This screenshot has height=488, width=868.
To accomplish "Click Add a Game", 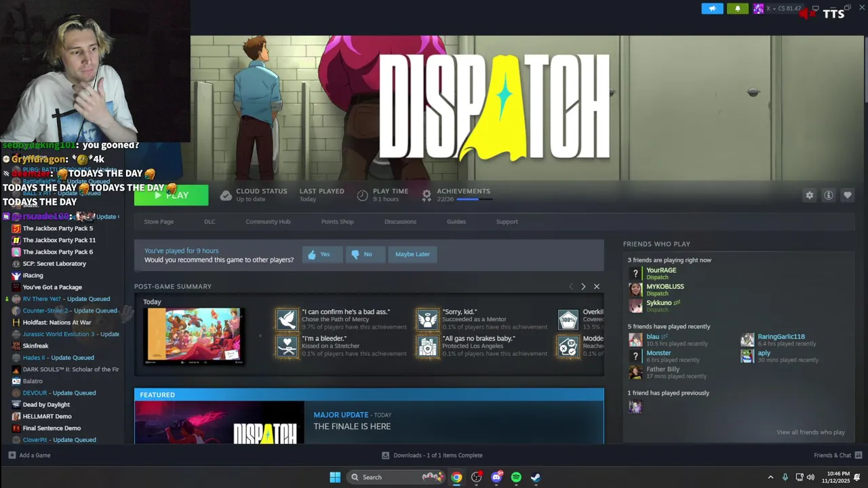I will pyautogui.click(x=29, y=455).
